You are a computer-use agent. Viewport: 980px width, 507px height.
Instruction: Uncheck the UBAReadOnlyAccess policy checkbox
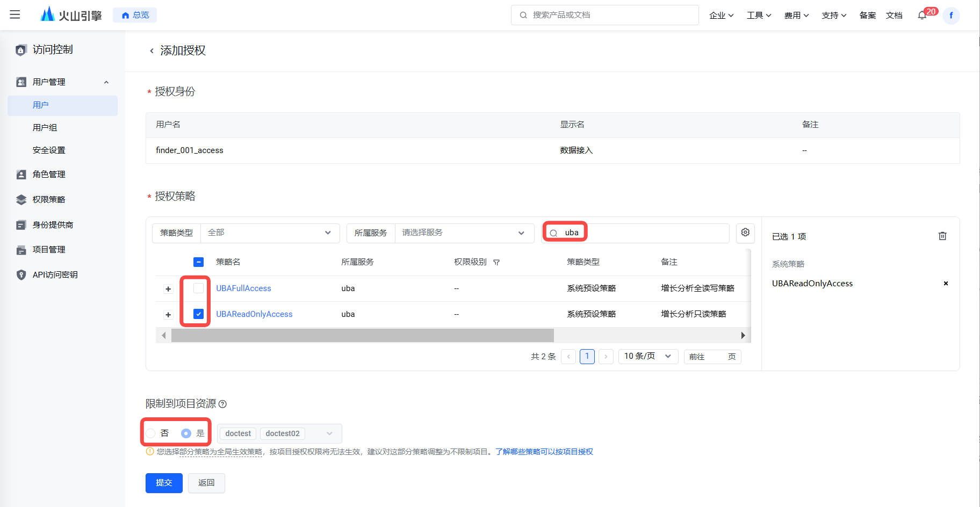point(198,314)
